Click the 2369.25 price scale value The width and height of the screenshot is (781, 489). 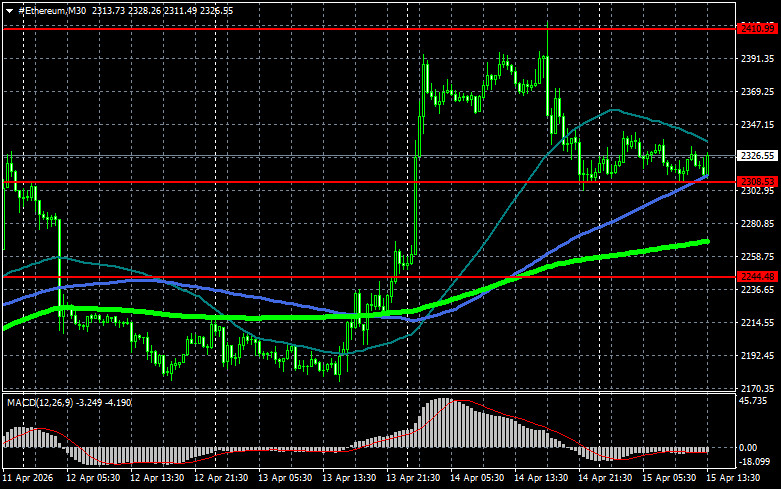tap(758, 92)
